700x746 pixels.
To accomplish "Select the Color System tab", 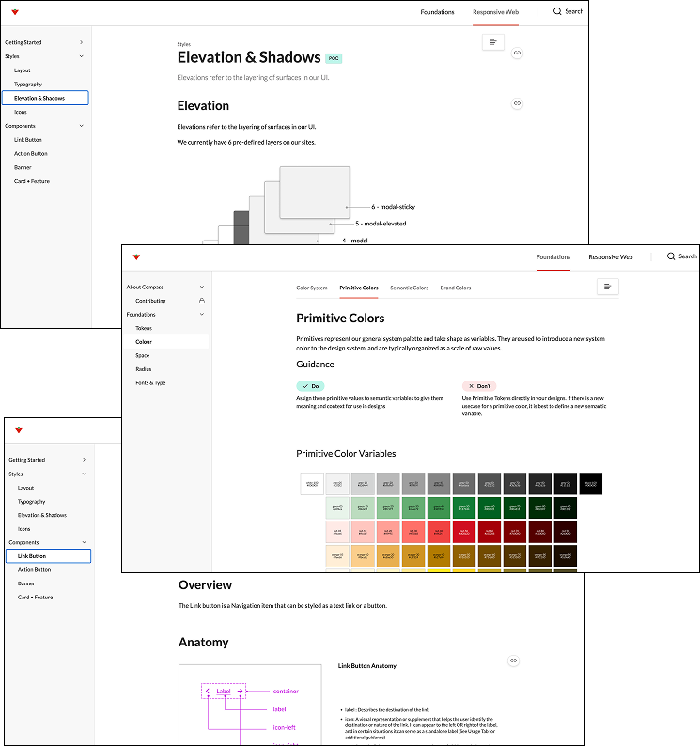I will click(312, 288).
